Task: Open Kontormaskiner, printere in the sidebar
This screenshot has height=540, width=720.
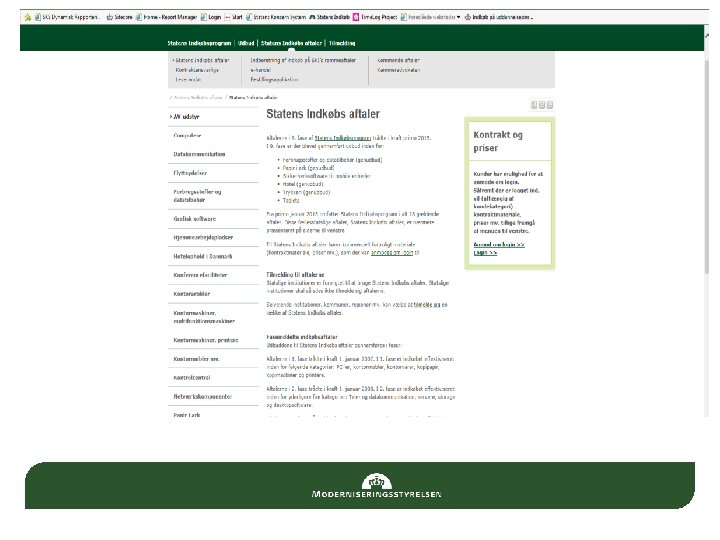Action: click(206, 340)
